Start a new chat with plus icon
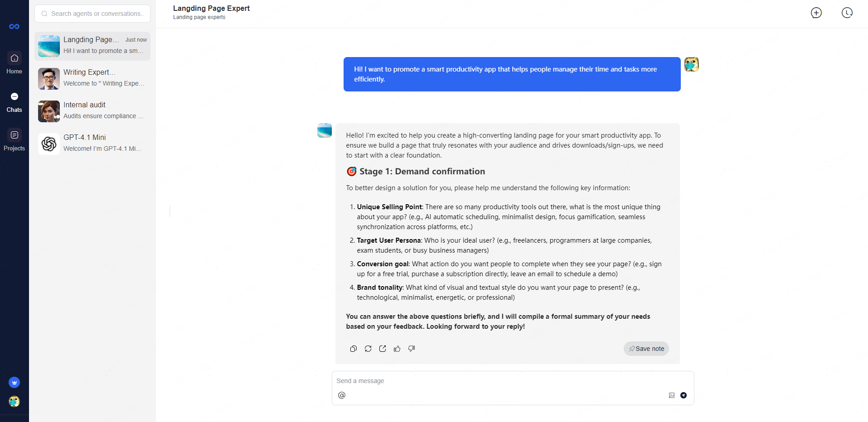This screenshot has height=422, width=868. (816, 13)
